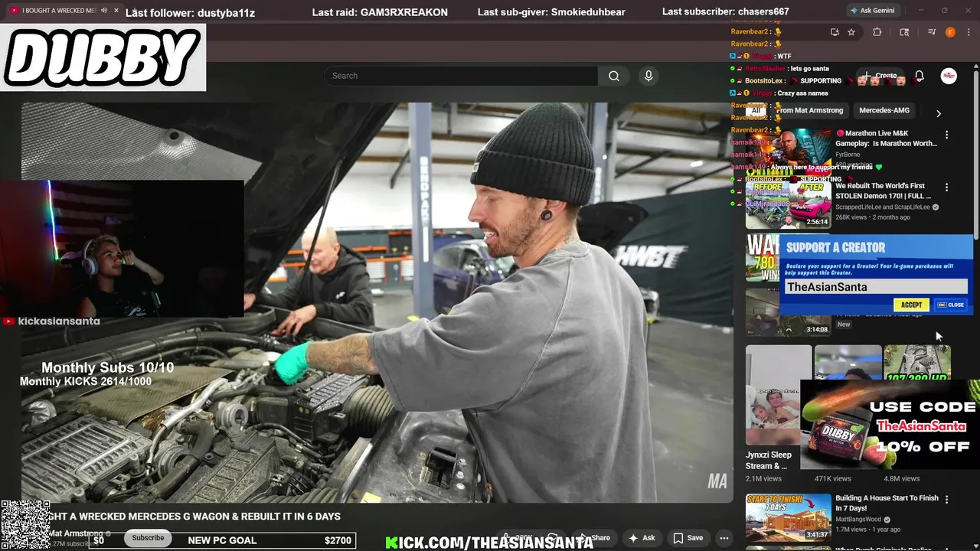Click the main G Wagon video player
980x551 pixels.
(377, 302)
